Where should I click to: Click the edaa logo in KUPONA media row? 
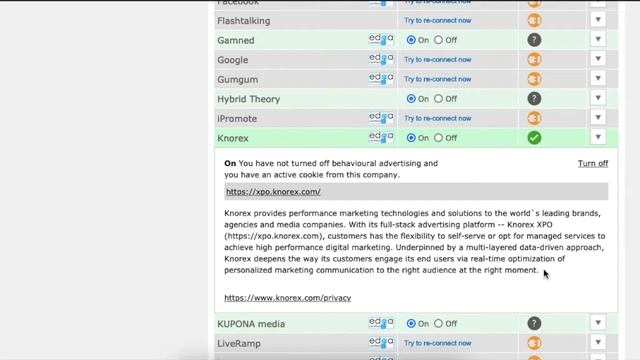pos(381,323)
